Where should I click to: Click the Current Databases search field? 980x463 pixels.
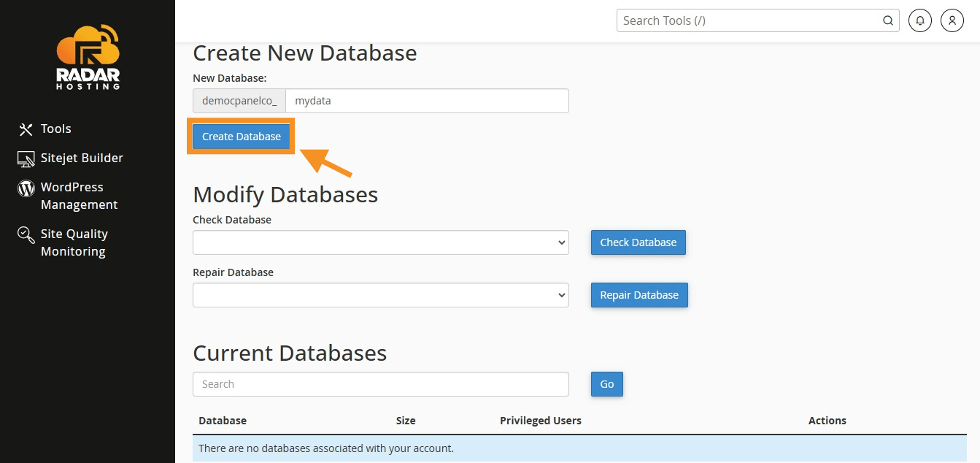point(380,384)
